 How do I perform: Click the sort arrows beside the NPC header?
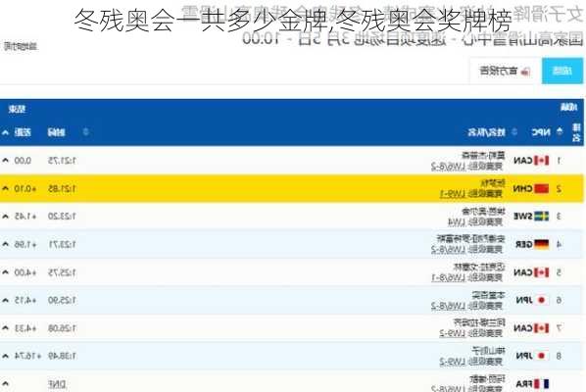(514, 131)
